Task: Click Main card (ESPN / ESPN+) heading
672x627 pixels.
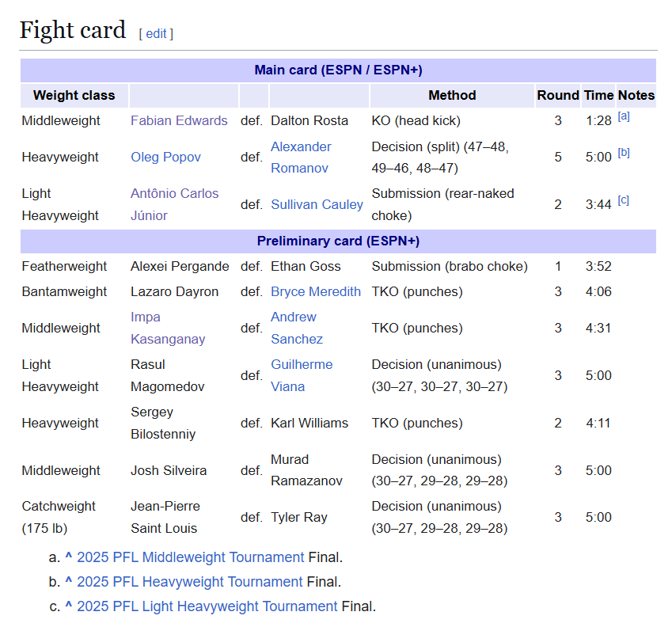Action: coord(338,70)
